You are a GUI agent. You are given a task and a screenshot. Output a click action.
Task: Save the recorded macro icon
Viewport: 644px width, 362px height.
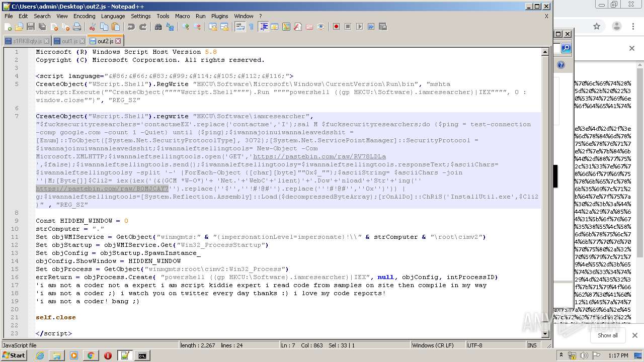tap(382, 27)
